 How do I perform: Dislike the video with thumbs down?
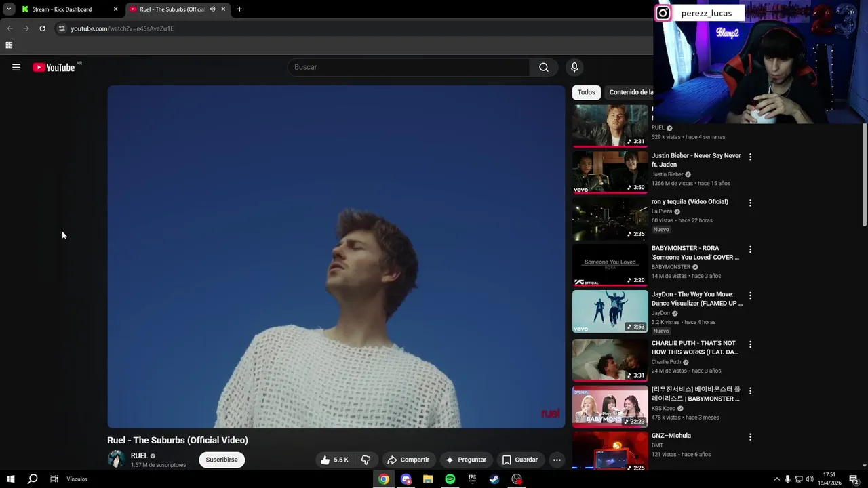pos(366,460)
